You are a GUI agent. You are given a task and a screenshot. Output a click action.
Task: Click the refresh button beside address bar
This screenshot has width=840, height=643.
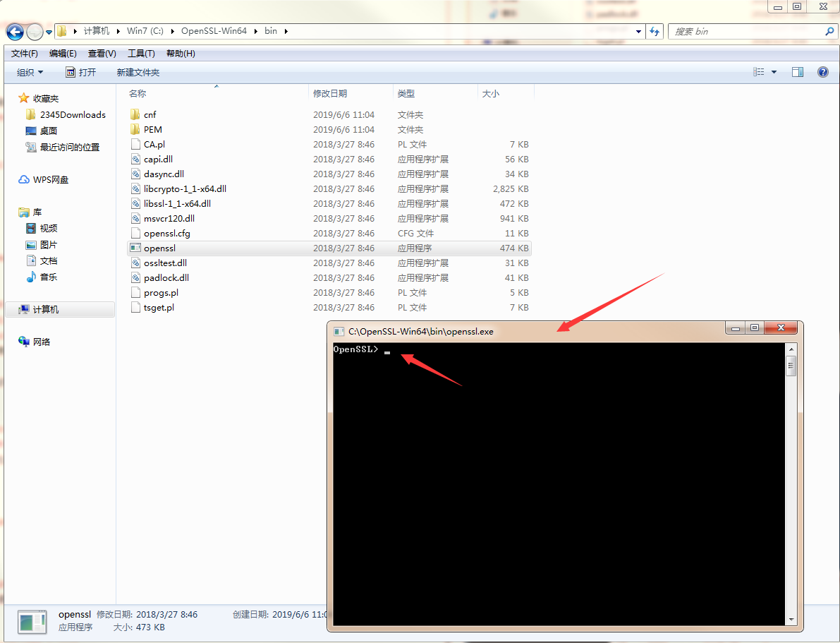655,32
